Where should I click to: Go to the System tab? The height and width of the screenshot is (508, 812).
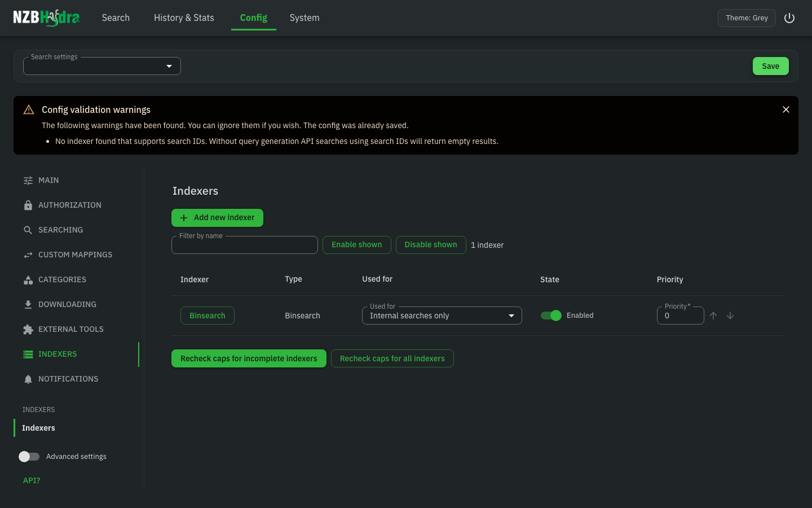click(x=304, y=17)
